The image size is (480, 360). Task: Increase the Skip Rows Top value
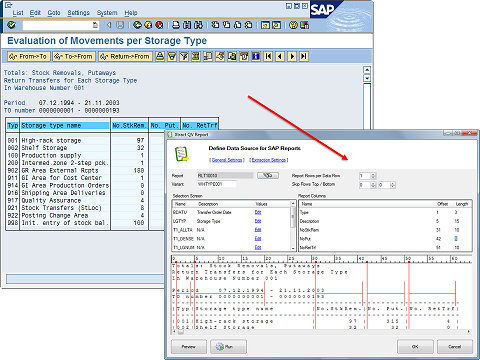373,183
